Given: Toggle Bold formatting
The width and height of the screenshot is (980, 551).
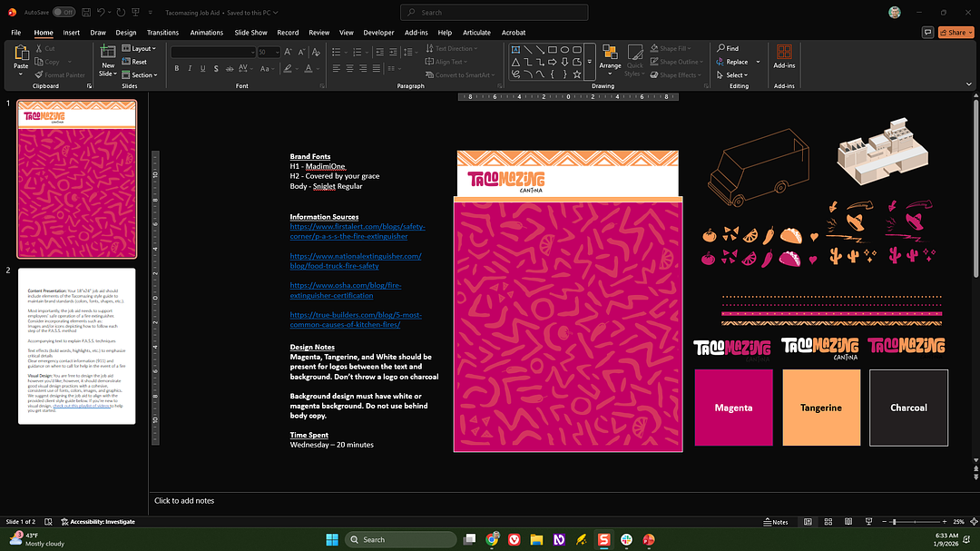Looking at the screenshot, I should pyautogui.click(x=177, y=67).
